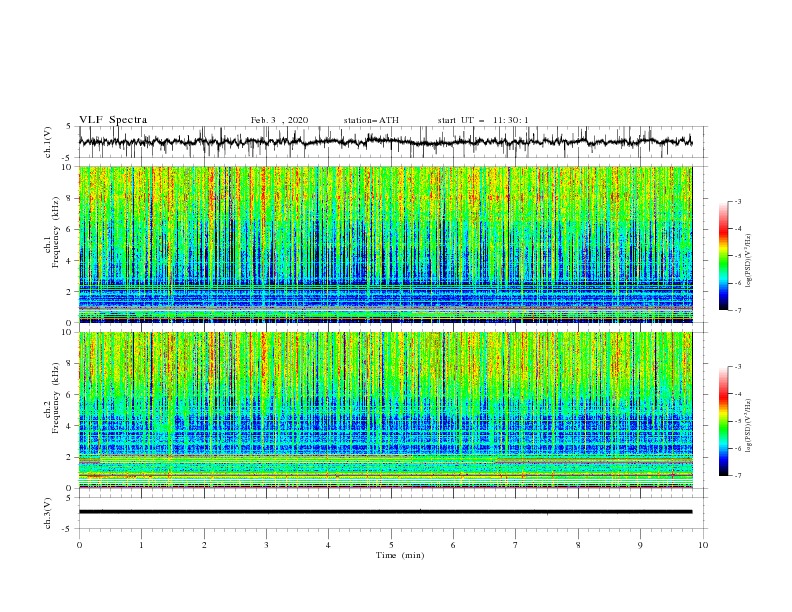Screen dimensions: 792x612
Task: Click the "station=ATH" header label
Action: click(x=371, y=120)
